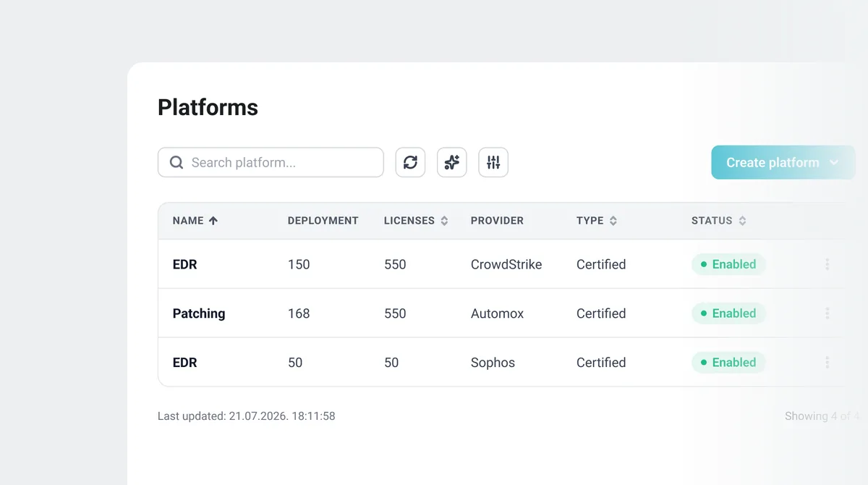The height and width of the screenshot is (485, 868).
Task: Click the Platforms page heading
Action: [x=208, y=107]
